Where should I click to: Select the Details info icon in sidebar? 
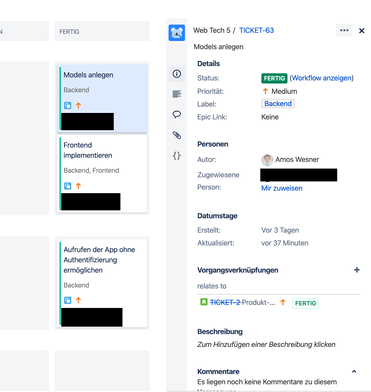pos(177,74)
